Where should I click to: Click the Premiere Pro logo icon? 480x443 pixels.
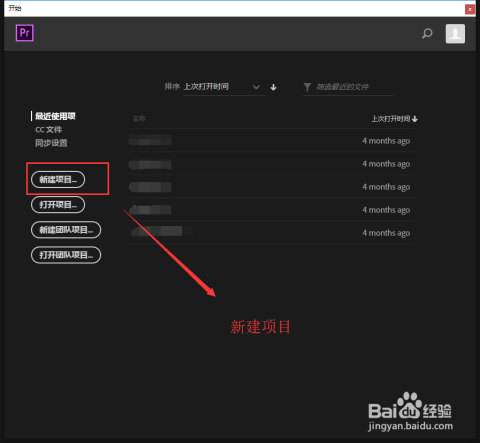(x=25, y=33)
